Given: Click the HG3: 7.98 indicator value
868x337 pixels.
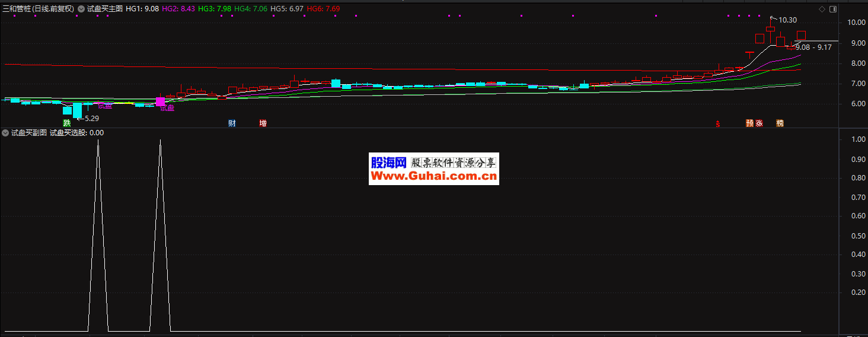Looking at the screenshot, I should point(215,9).
